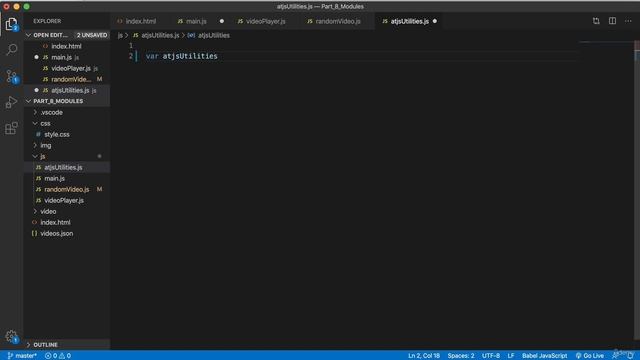Viewport: 640px width, 360px height.
Task: Open the Search view
Action: pos(11,50)
